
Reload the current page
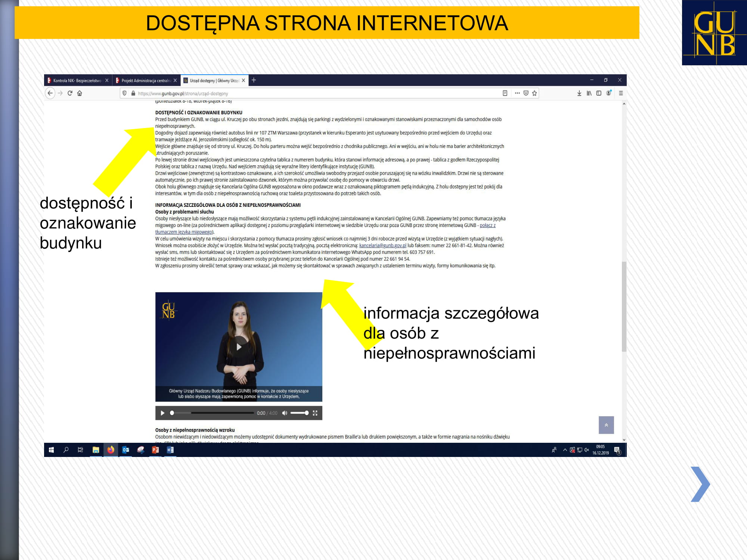[x=70, y=93]
